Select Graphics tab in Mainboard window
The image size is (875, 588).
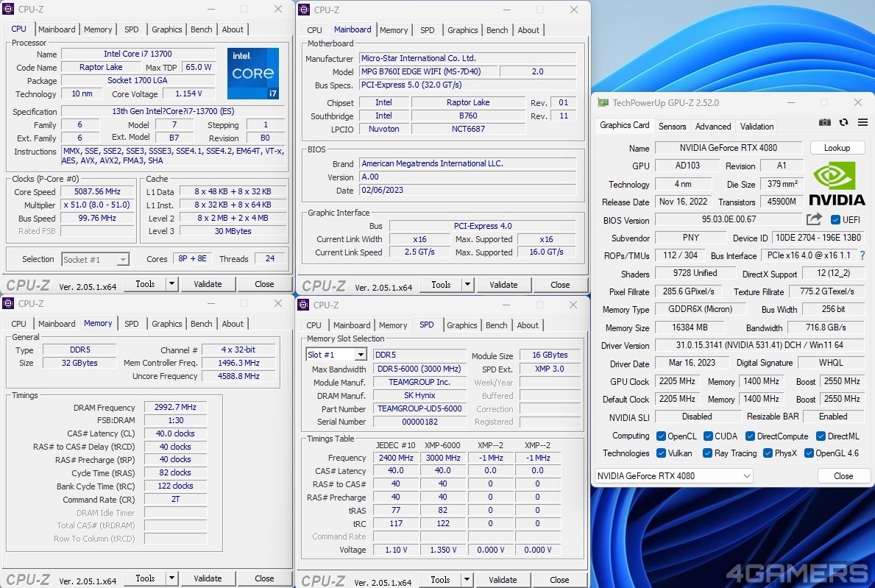click(x=463, y=30)
